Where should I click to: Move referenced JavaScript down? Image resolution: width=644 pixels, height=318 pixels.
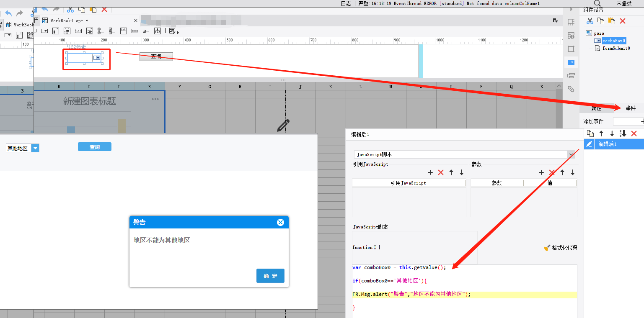(x=462, y=172)
